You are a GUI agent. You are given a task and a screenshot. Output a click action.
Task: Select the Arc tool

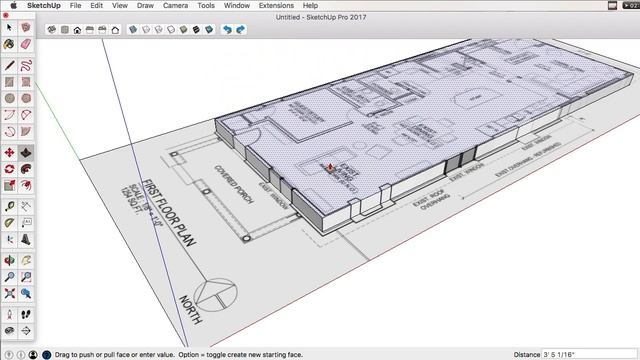pyautogui.click(x=9, y=115)
